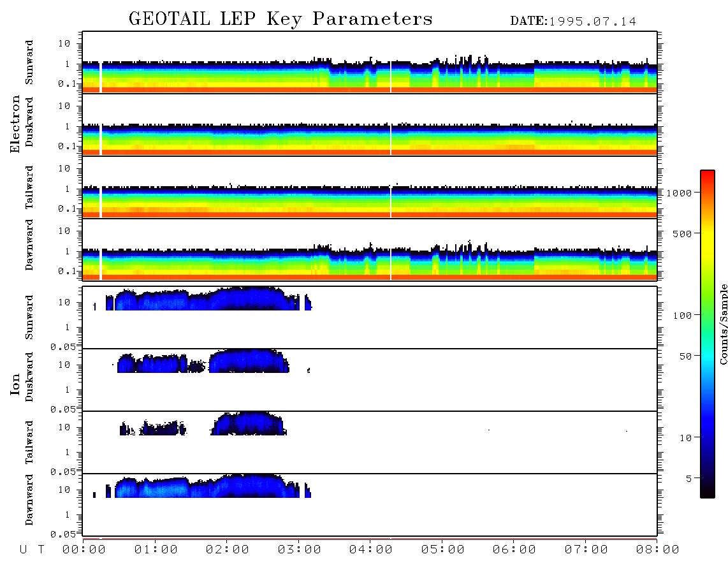This screenshot has width=728, height=561.
Task: Click the 1000 colorbar tick label
Action: pos(679,193)
